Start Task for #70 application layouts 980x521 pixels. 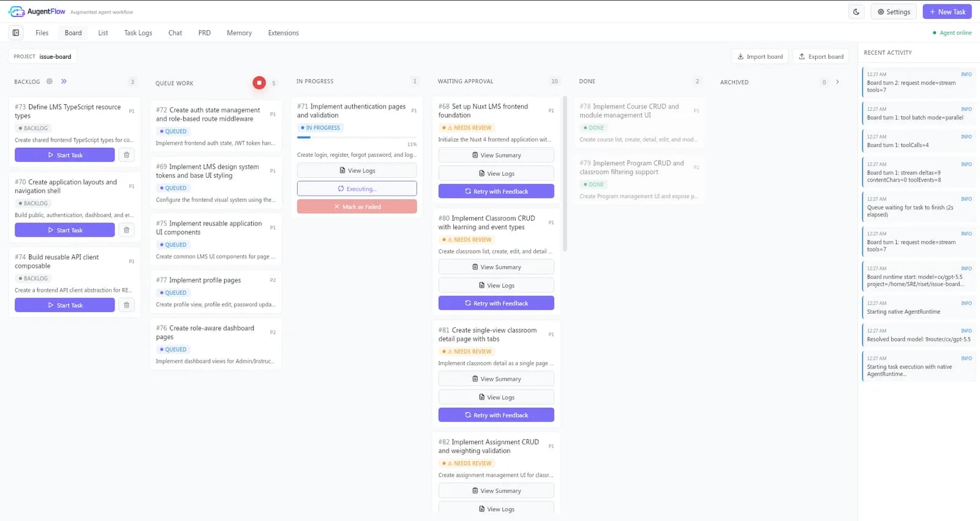pos(65,230)
